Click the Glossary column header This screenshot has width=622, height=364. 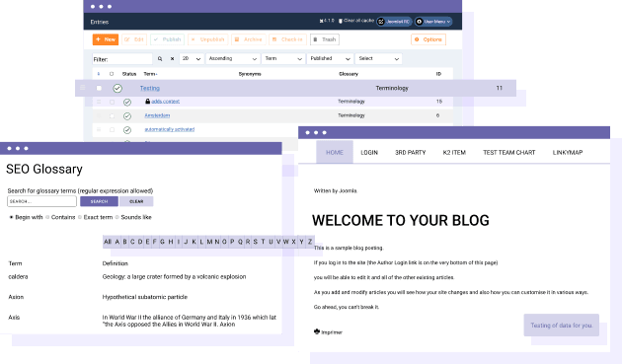[349, 74]
